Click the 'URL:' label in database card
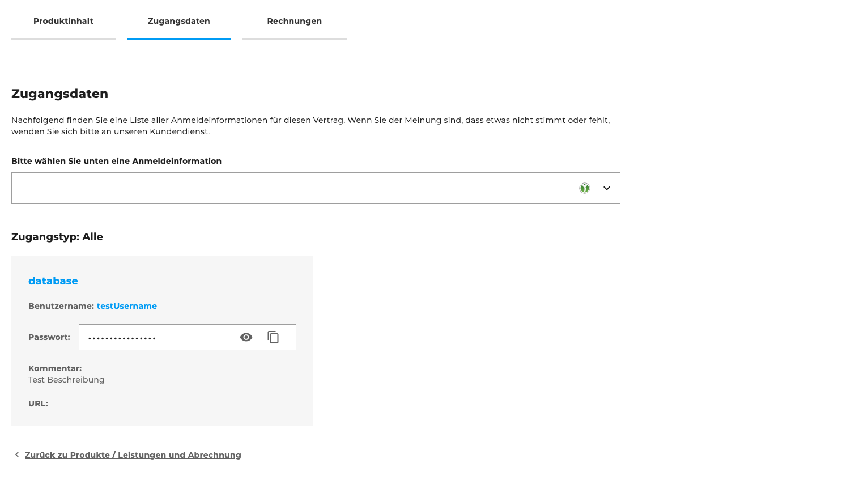The width and height of the screenshot is (868, 480). [x=38, y=403]
